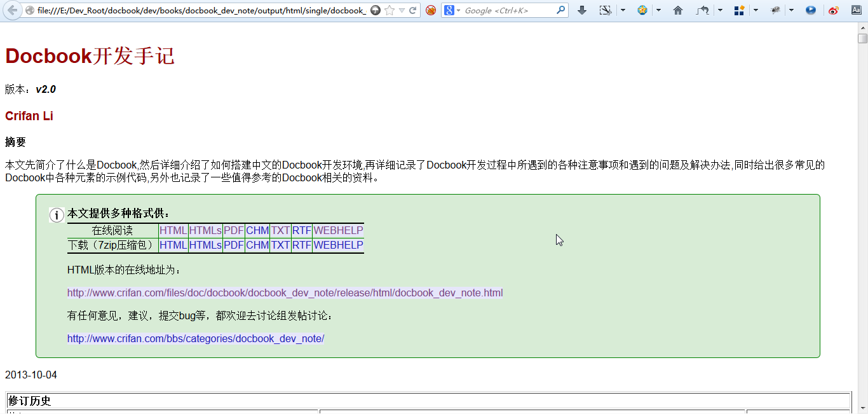Image resolution: width=868 pixels, height=414 pixels.
Task: Download the CHM 7zip package link
Action: 257,245
